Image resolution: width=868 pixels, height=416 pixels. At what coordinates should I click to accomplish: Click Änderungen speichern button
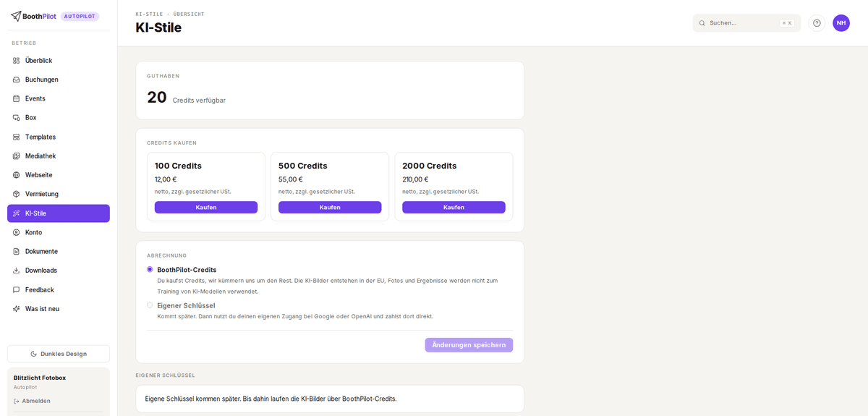[469, 345]
